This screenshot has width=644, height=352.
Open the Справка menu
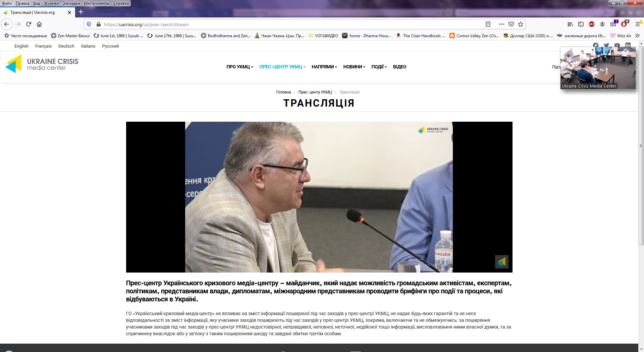[121, 3]
